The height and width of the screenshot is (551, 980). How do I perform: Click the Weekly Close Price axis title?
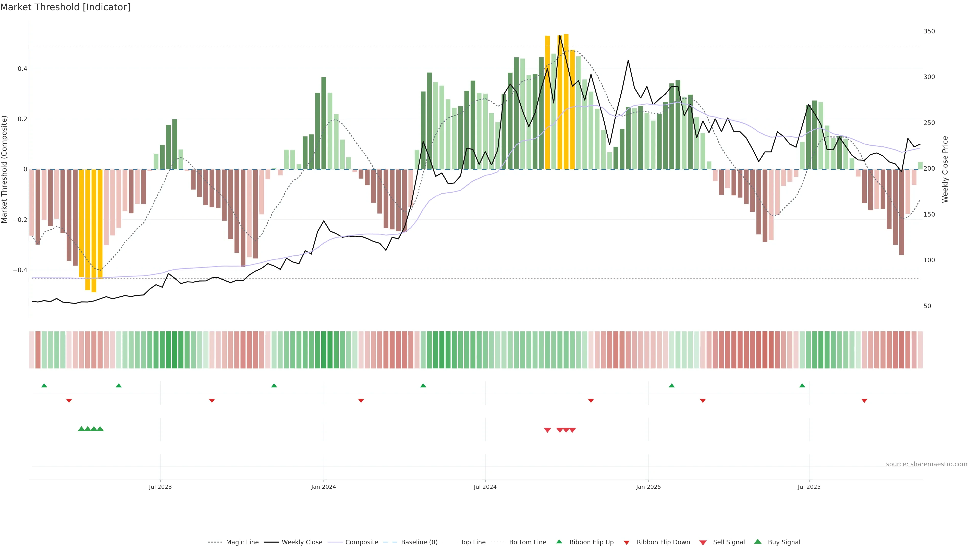[945, 169]
